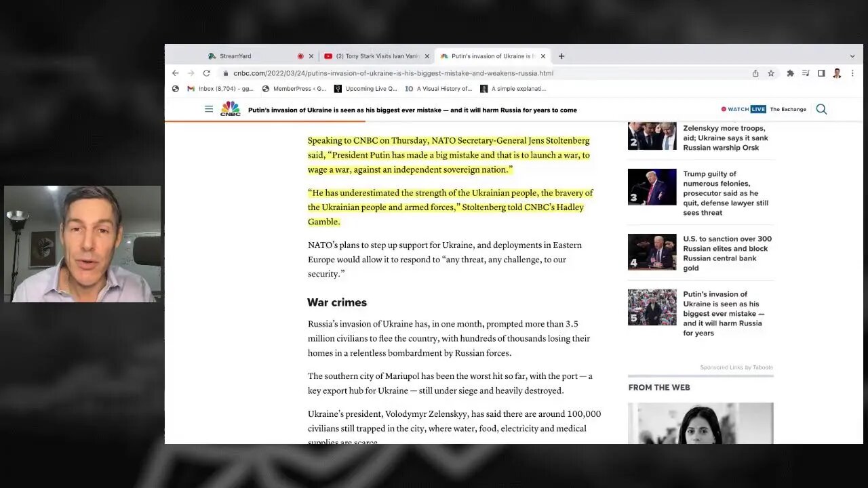
Task: Open the Upcoming Live Q bookmark
Action: click(366, 89)
